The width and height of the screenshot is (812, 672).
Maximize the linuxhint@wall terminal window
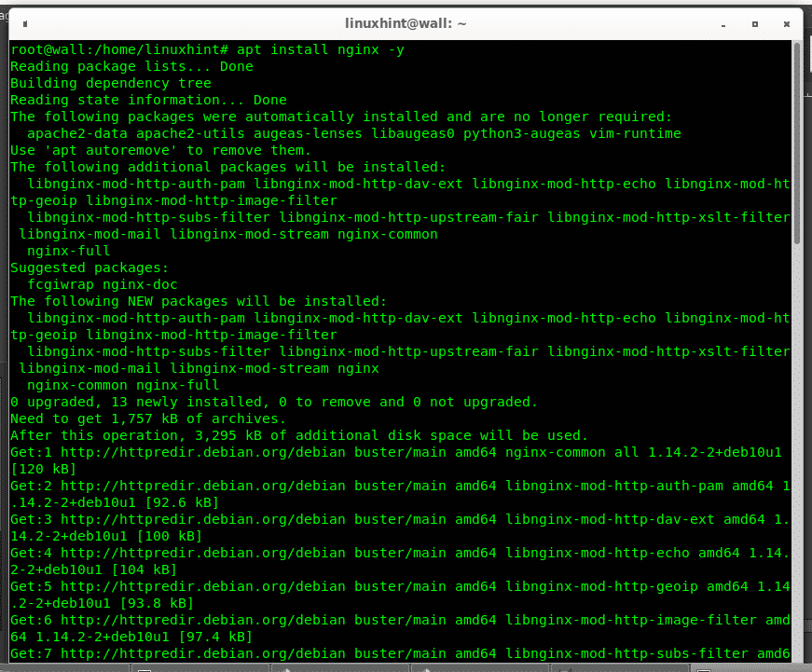click(x=755, y=24)
